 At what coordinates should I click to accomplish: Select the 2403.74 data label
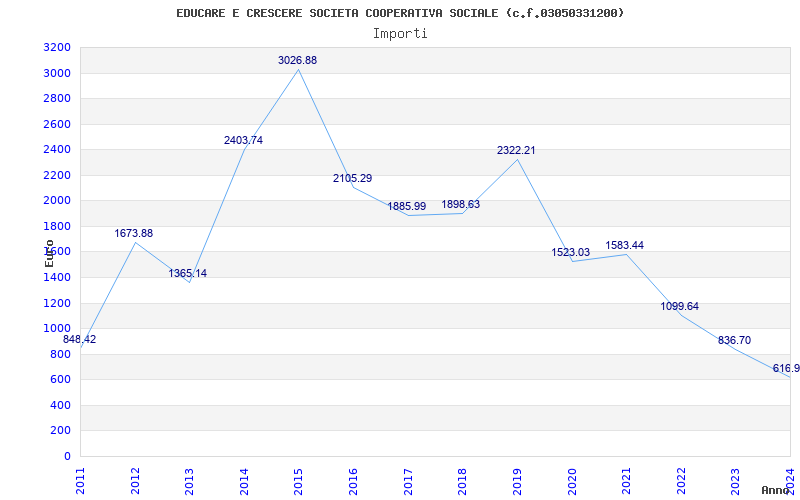point(243,140)
